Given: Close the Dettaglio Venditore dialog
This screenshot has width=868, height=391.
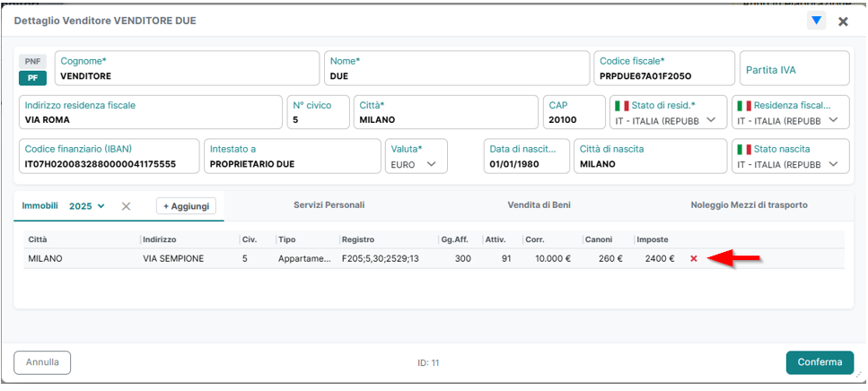Looking at the screenshot, I should 843,22.
